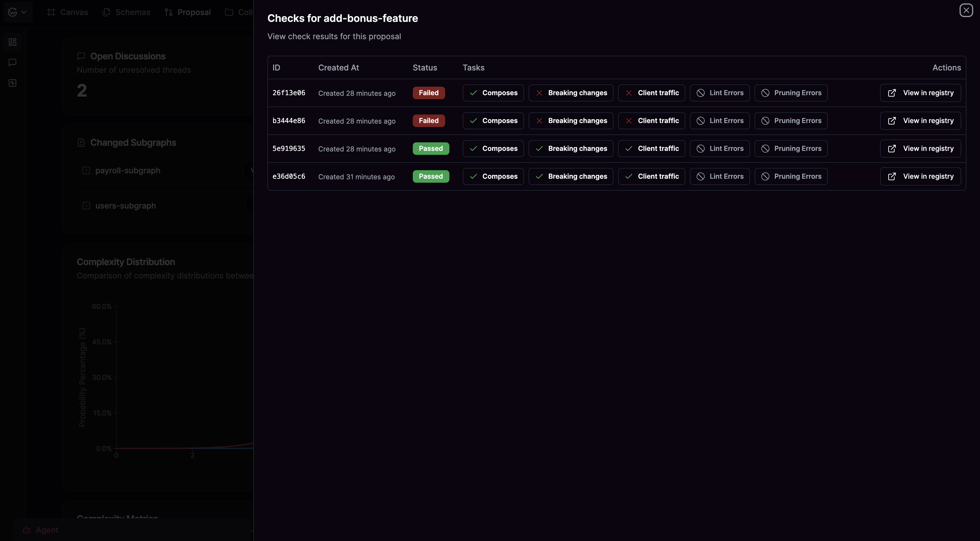Switch to the Canvas tab
The height and width of the screenshot is (541, 980).
click(67, 12)
